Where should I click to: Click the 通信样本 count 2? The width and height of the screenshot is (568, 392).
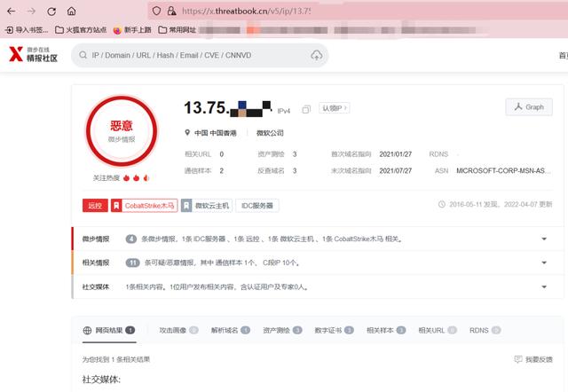click(x=222, y=170)
